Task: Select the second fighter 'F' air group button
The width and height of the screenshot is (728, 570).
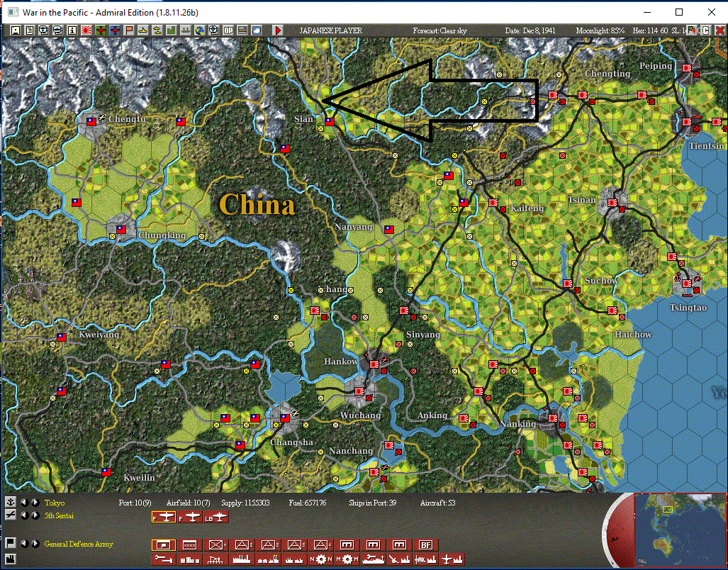Action: pyautogui.click(x=189, y=517)
